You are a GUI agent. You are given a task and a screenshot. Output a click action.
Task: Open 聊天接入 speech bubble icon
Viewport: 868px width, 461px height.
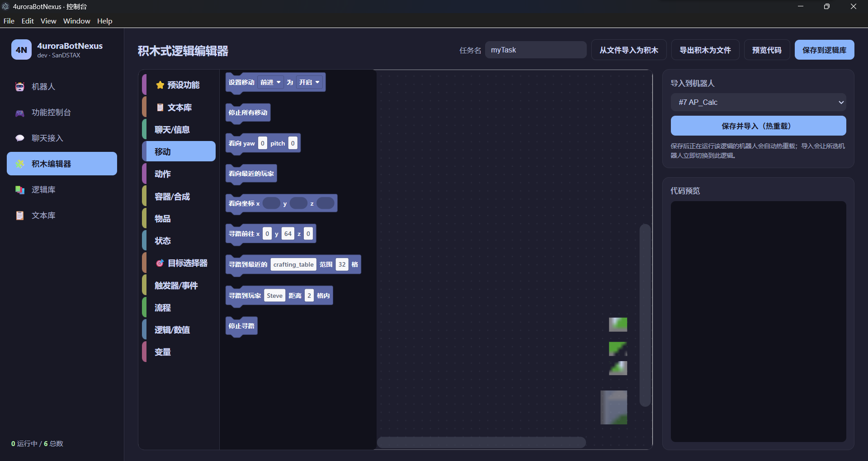[x=20, y=138]
